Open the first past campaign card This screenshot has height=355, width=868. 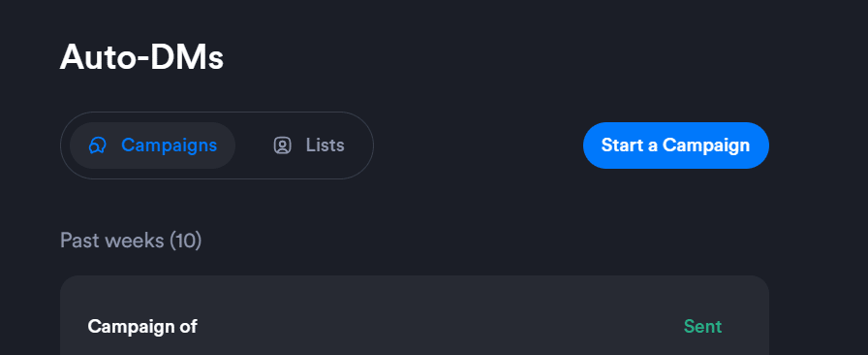pyautogui.click(x=414, y=315)
